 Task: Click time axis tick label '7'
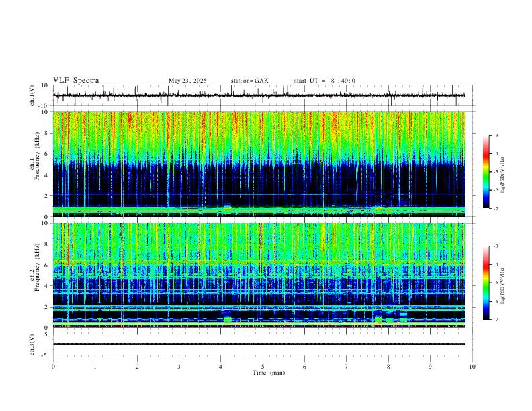tap(347, 367)
